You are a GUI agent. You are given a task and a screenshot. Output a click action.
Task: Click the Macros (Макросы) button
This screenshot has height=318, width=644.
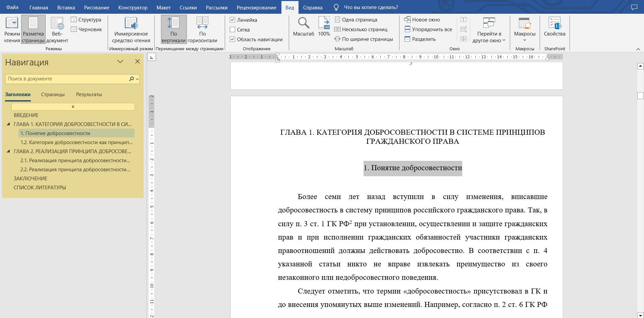(x=525, y=30)
